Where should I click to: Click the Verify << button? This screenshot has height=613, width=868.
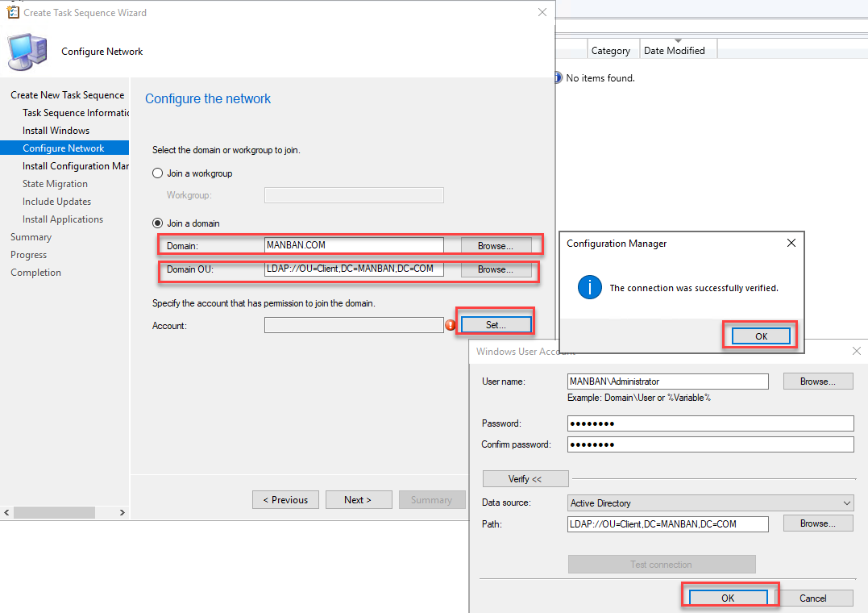point(525,478)
